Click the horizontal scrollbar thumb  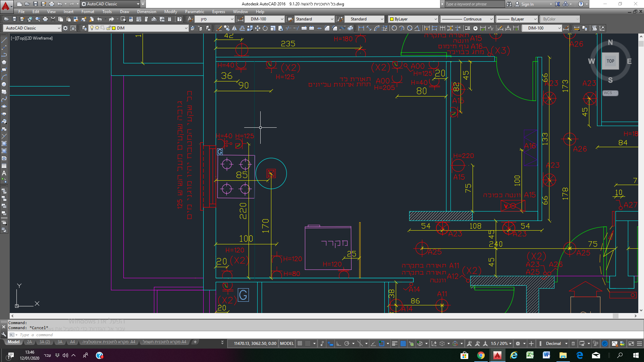point(615,316)
